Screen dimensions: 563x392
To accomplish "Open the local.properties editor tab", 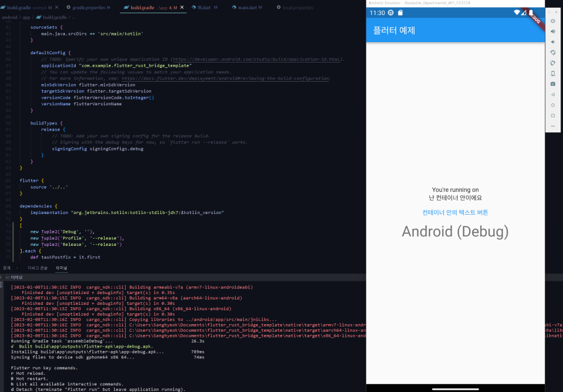I will pyautogui.click(x=295, y=8).
